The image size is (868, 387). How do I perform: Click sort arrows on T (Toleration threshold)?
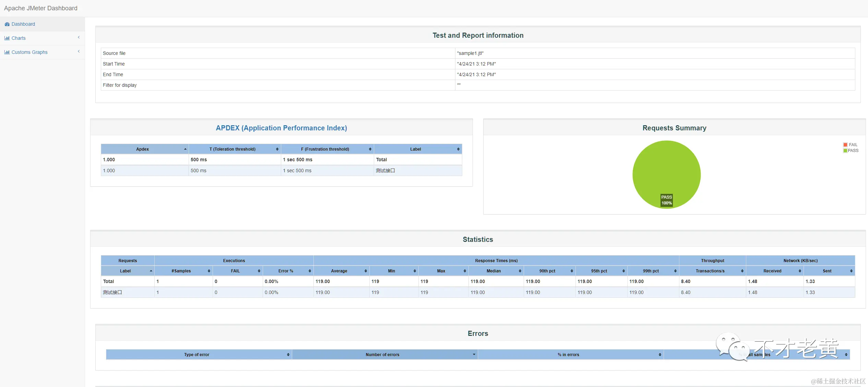pos(277,149)
